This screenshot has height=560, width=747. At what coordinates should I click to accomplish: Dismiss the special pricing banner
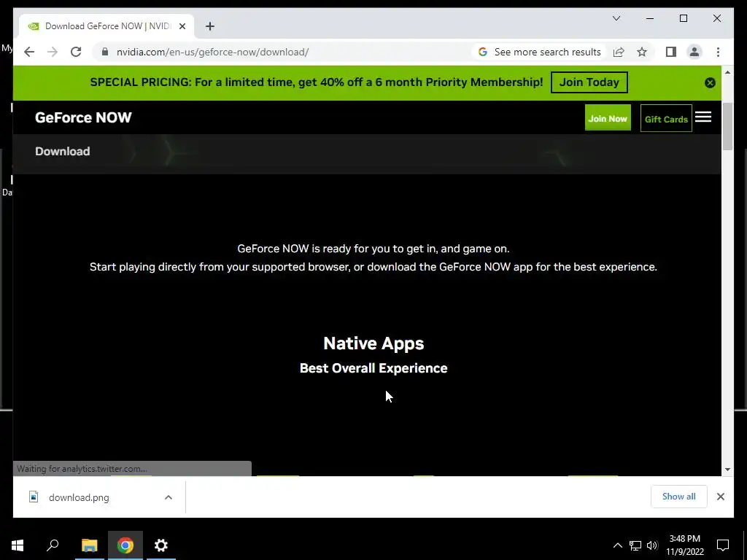click(710, 83)
